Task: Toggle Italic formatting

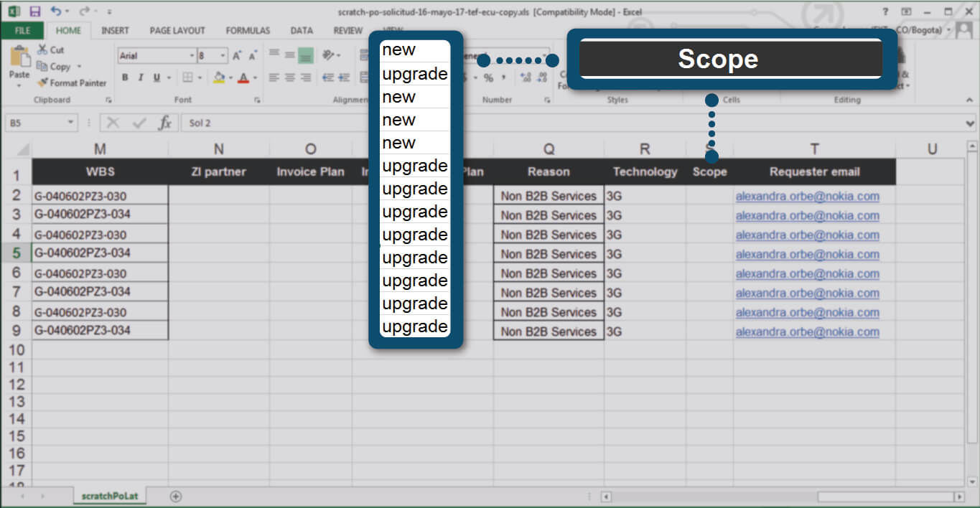Action: coord(141,77)
